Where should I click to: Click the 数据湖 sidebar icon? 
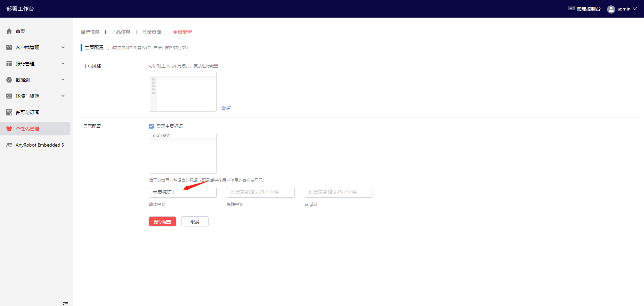(x=9, y=80)
